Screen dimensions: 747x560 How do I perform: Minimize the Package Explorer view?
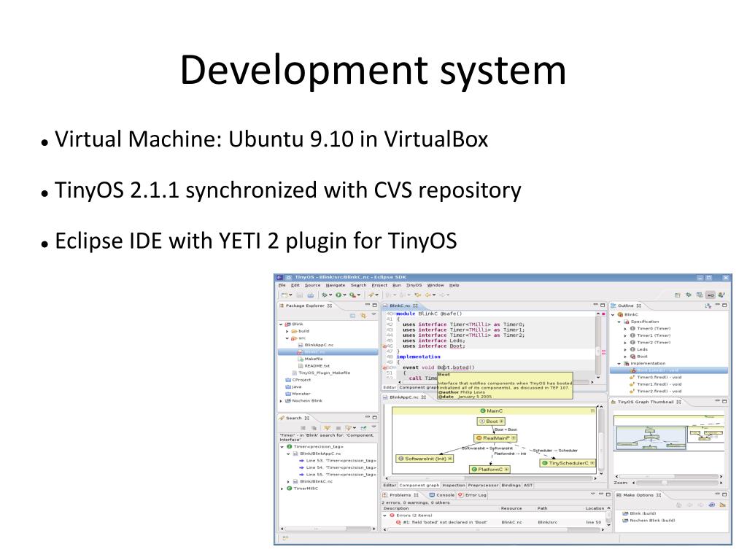(368, 306)
